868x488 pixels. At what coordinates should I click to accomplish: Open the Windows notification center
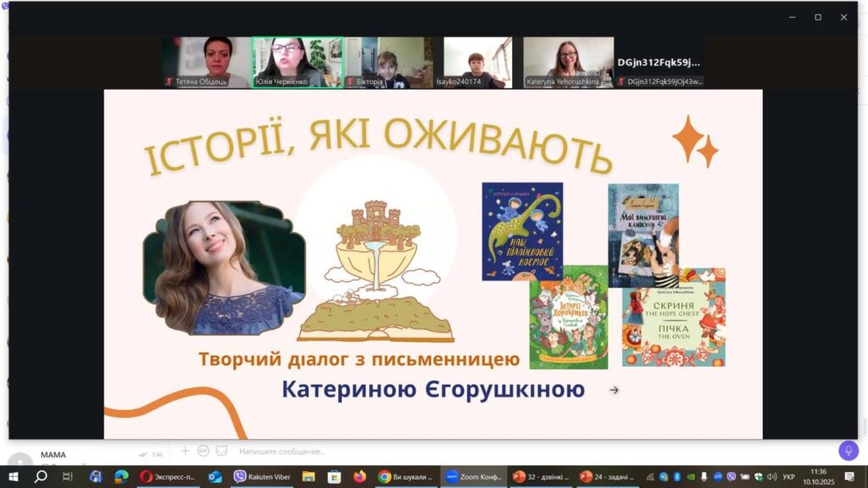point(849,477)
